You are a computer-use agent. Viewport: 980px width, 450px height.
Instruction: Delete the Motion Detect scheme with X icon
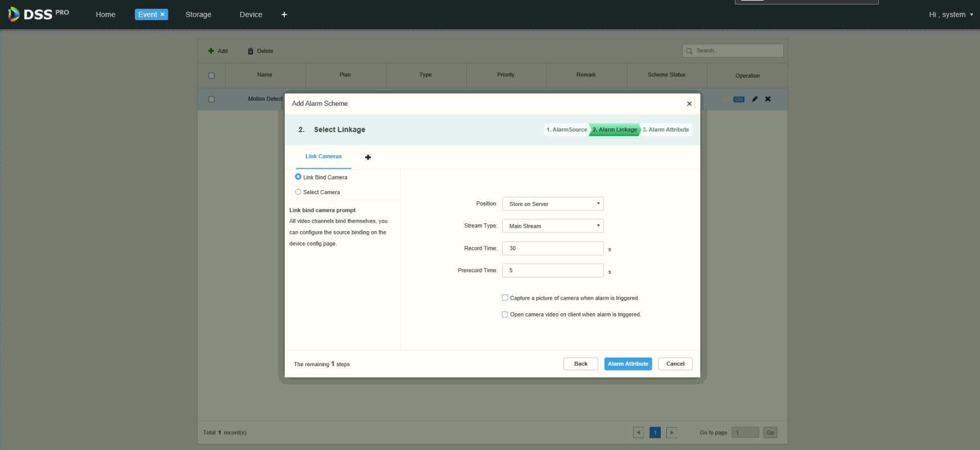pyautogui.click(x=768, y=99)
